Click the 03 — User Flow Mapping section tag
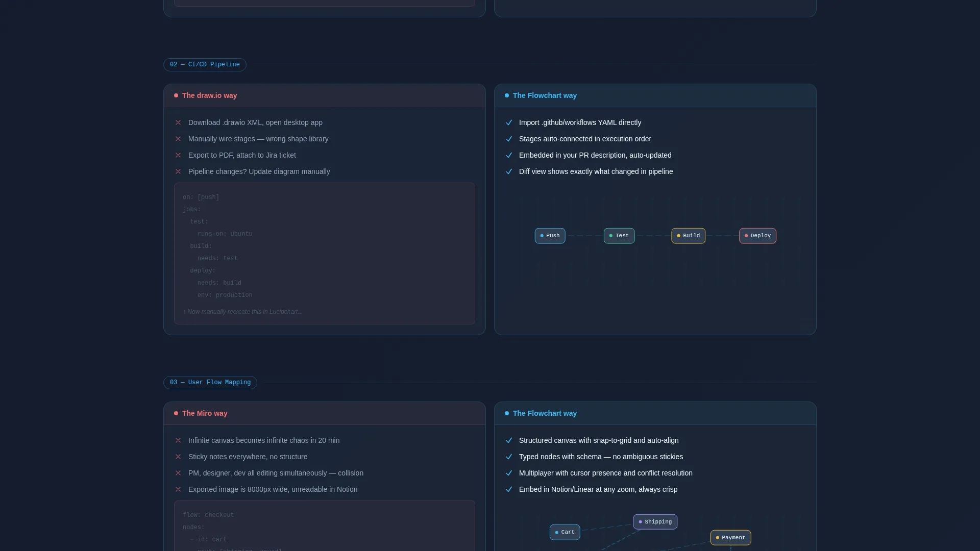The image size is (980, 551). [210, 383]
